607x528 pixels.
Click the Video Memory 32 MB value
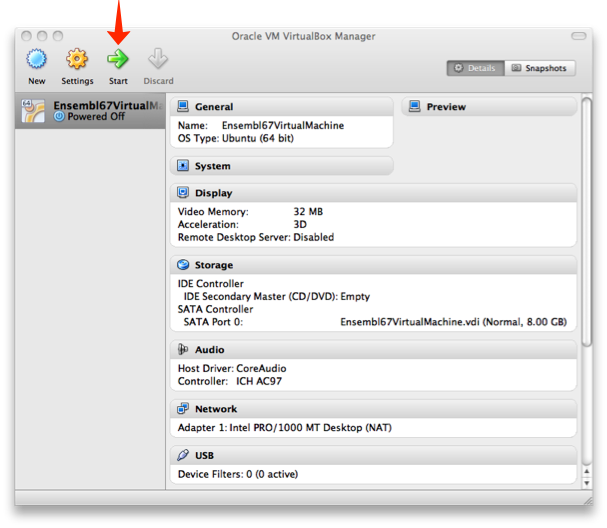tap(308, 211)
